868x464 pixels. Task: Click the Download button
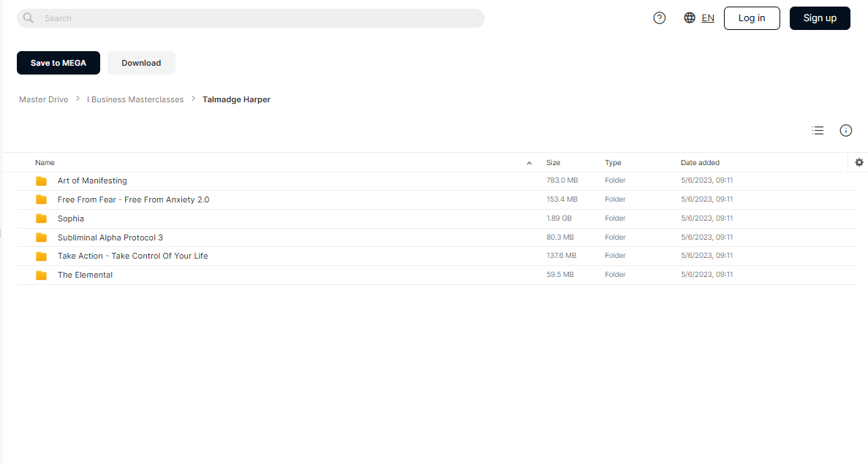coord(141,63)
